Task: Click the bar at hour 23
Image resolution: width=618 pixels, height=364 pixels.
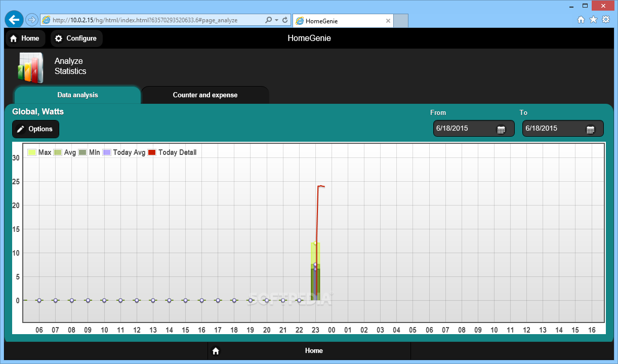Action: (x=315, y=271)
